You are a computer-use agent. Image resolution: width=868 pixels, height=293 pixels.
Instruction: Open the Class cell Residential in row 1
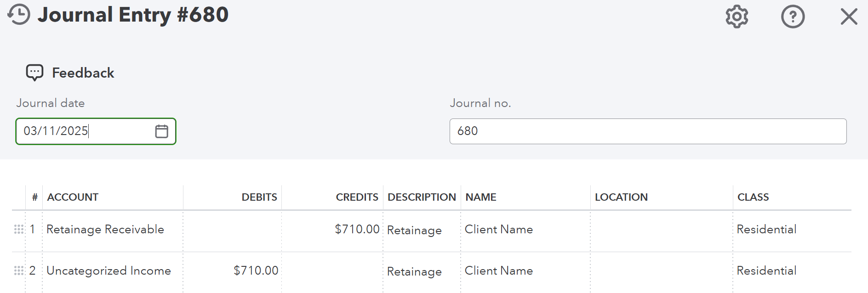(x=766, y=229)
